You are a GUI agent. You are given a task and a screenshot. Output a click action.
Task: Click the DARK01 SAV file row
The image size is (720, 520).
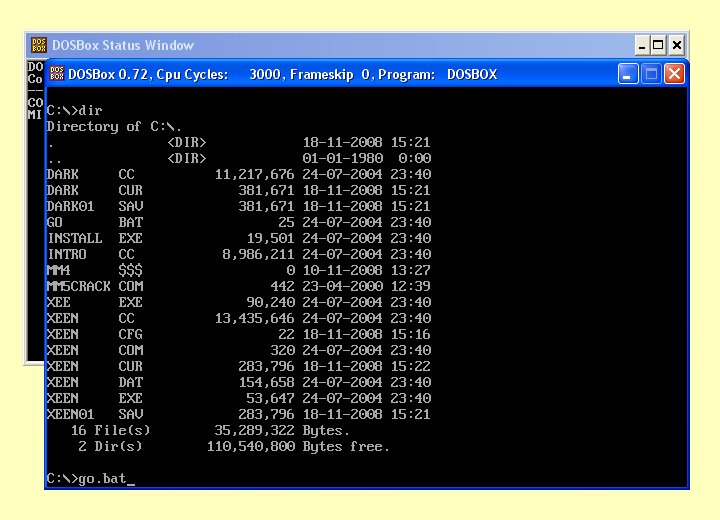(x=239, y=206)
